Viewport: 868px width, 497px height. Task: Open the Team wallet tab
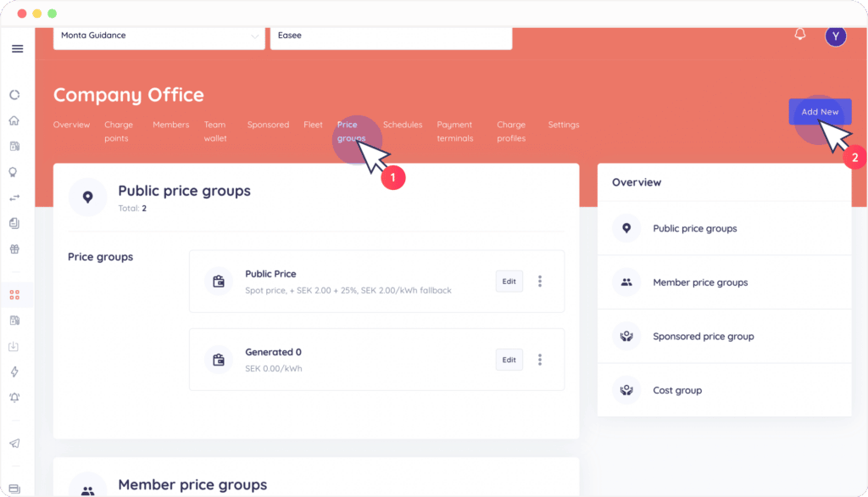coord(214,131)
